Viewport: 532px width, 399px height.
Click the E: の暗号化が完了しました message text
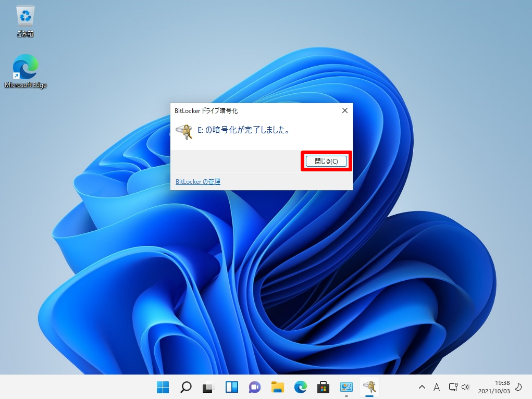click(x=244, y=130)
